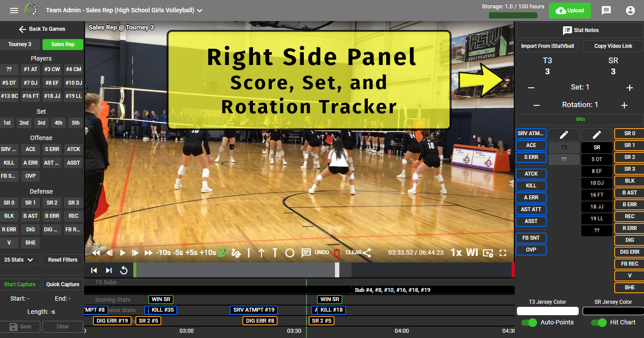
Task: Add a text comment annotation
Action: pos(306,253)
